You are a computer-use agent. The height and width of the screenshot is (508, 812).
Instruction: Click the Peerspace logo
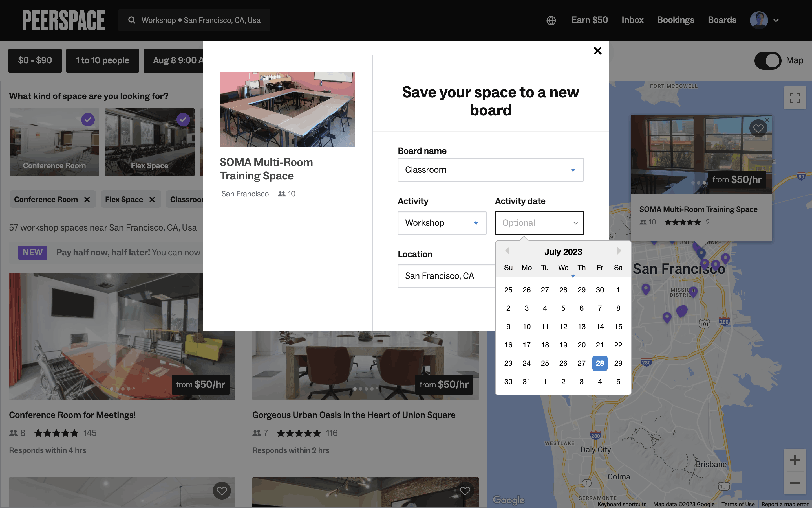64,20
